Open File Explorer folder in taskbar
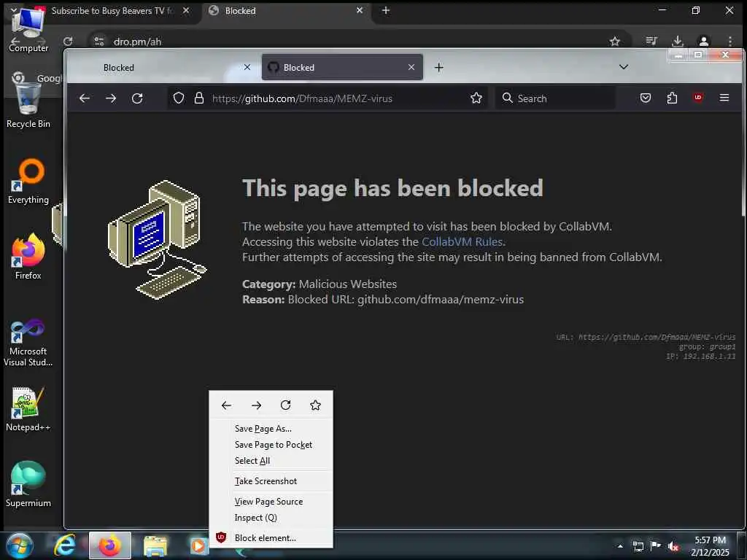 [x=155, y=546]
